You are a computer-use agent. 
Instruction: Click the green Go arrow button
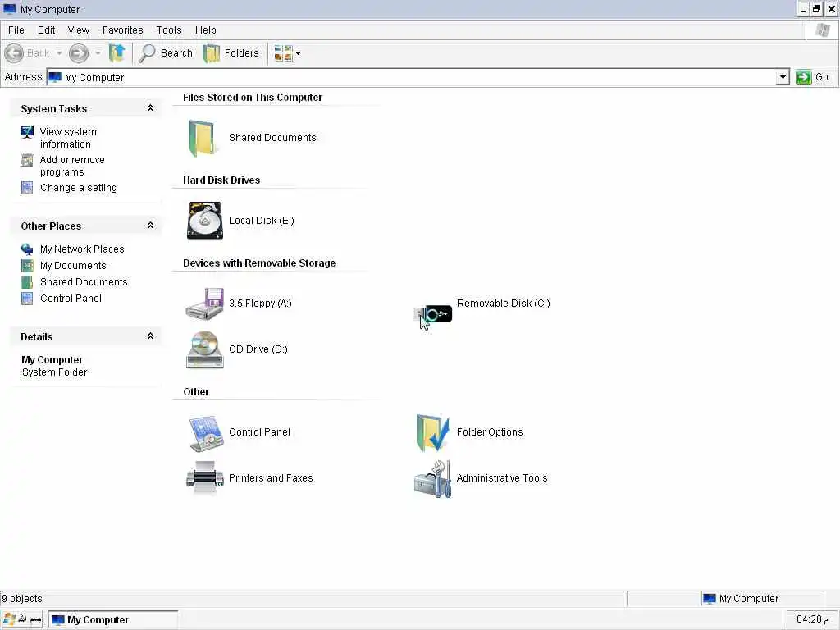click(804, 78)
